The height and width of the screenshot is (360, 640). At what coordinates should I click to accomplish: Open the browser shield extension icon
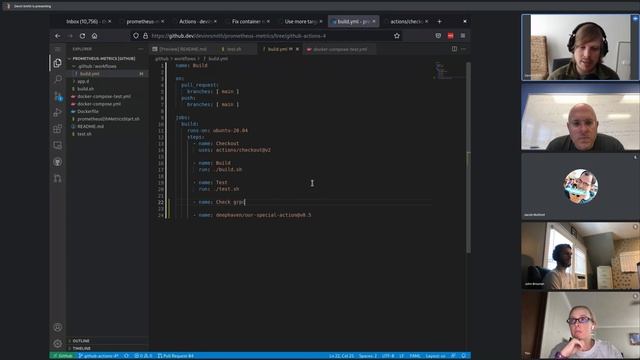[438, 36]
